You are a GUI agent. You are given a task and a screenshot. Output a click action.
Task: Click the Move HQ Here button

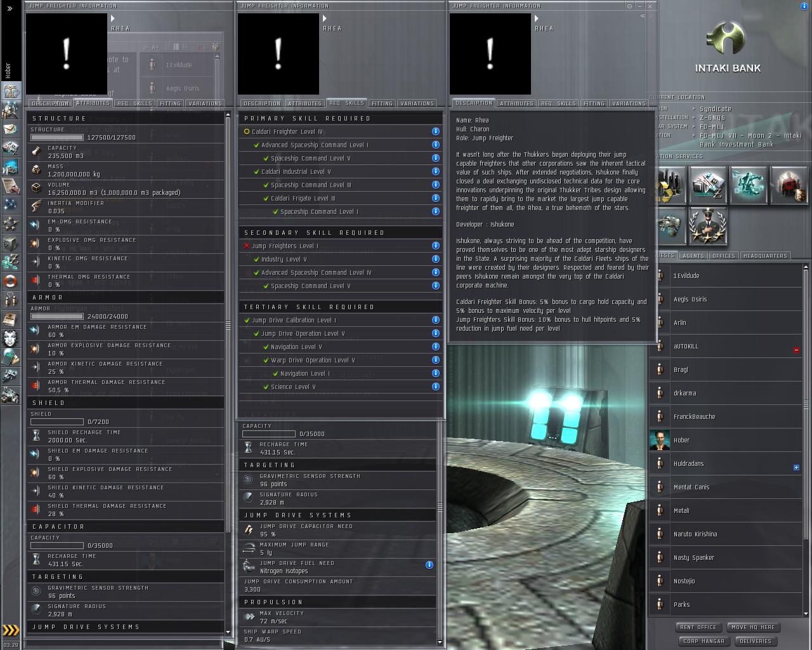click(753, 627)
